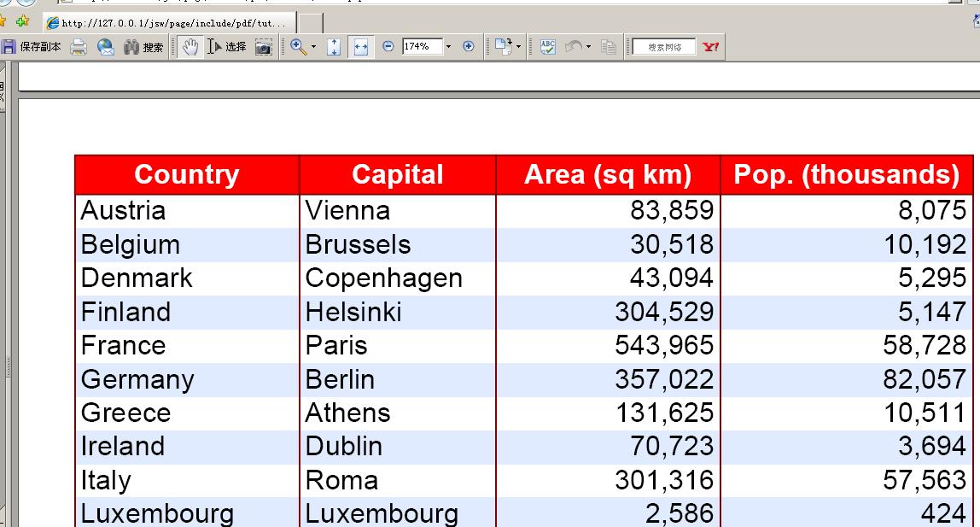
Task: Activate the Select (选择) text tool
Action: [x=227, y=47]
